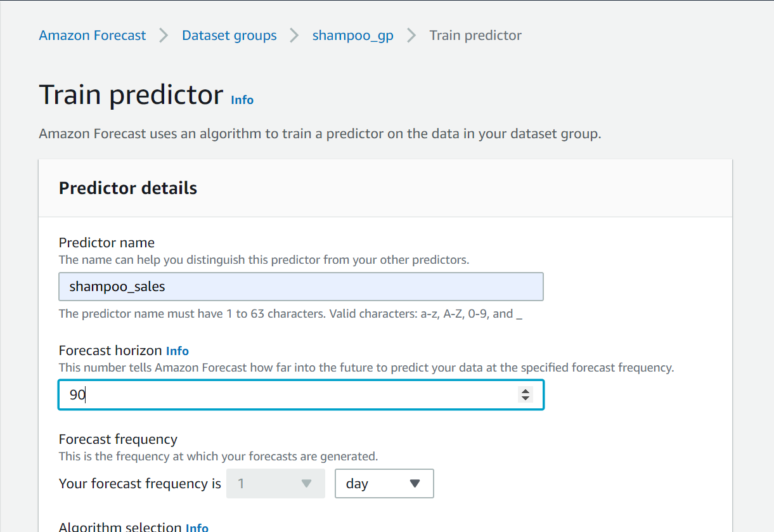Click the Forecast frequency label
This screenshot has width=774, height=532.
[x=118, y=439]
